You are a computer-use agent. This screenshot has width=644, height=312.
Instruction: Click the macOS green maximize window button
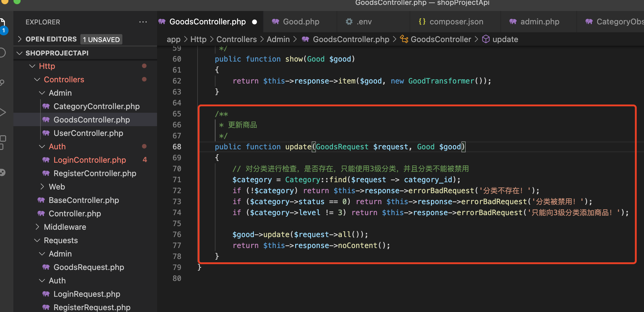click(x=17, y=2)
